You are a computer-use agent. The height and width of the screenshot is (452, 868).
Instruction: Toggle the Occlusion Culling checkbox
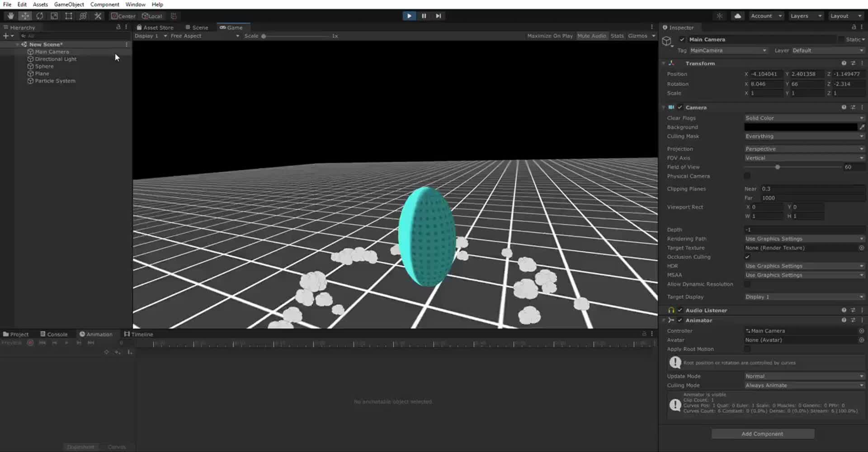coord(748,257)
